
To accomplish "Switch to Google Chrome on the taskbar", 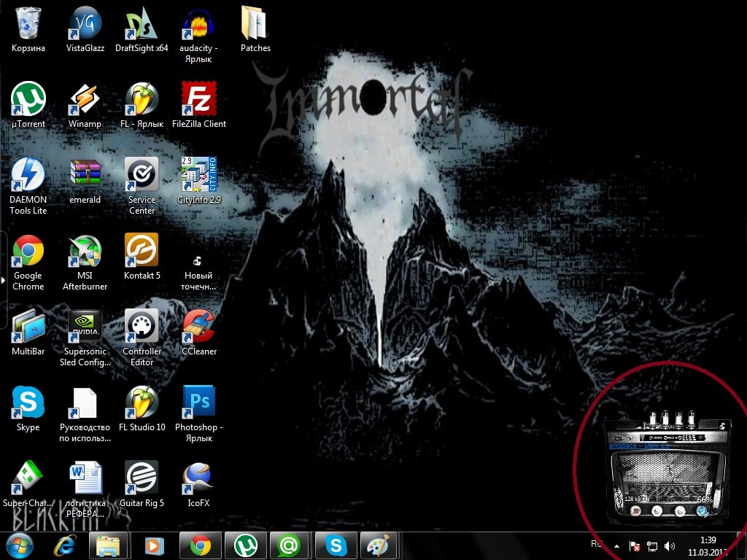I will (201, 545).
